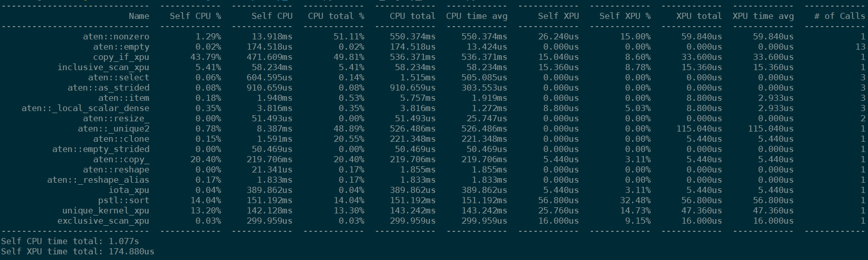Select the exclusive_scan_xpu entry
Viewport: 868px width, 260px height.
(103, 221)
